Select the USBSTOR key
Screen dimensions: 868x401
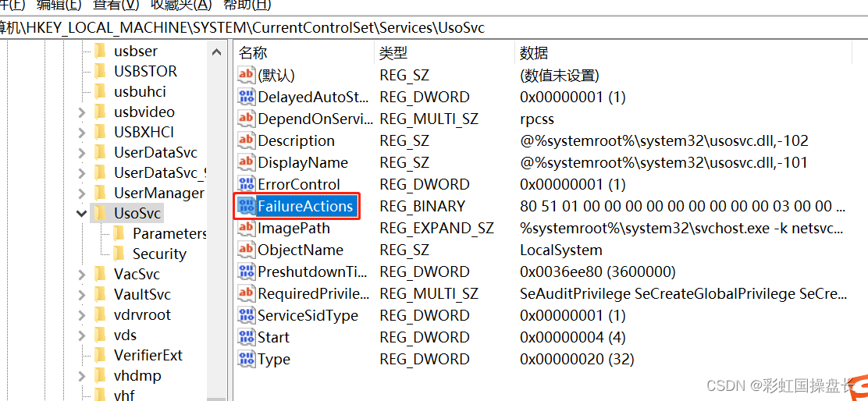tap(146, 71)
